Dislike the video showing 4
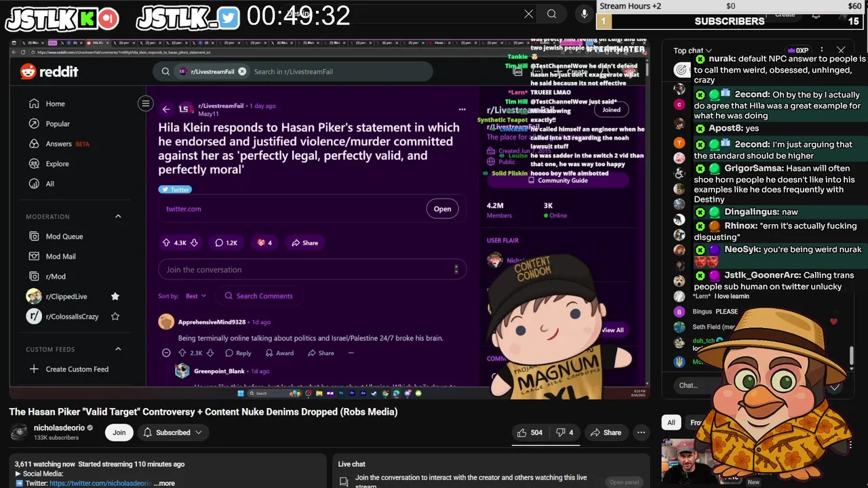 565,432
